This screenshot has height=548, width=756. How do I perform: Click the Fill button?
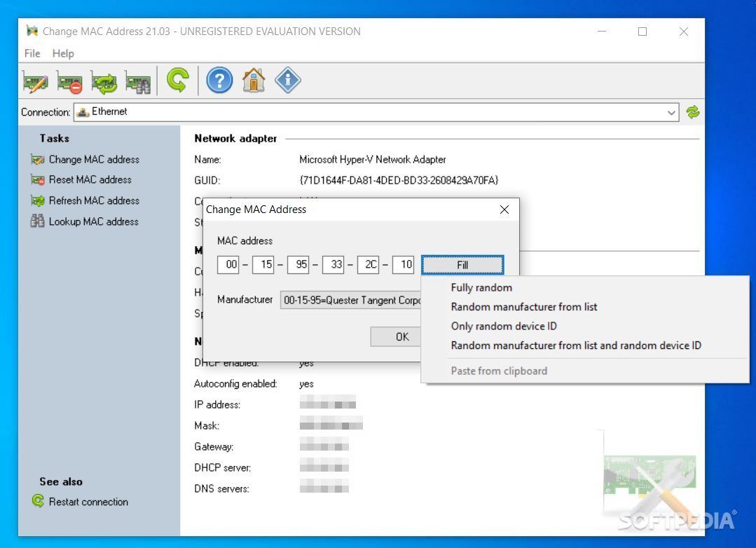click(462, 265)
